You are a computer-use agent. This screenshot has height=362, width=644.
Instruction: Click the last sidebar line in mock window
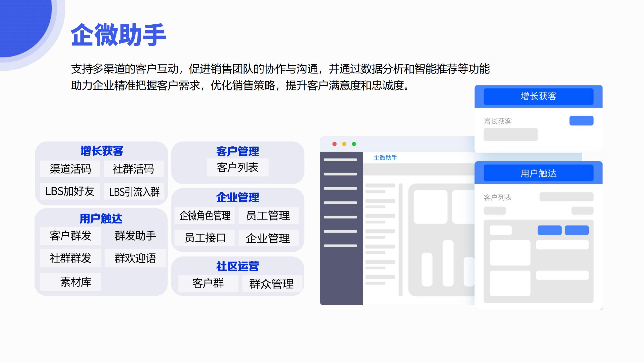340,246
